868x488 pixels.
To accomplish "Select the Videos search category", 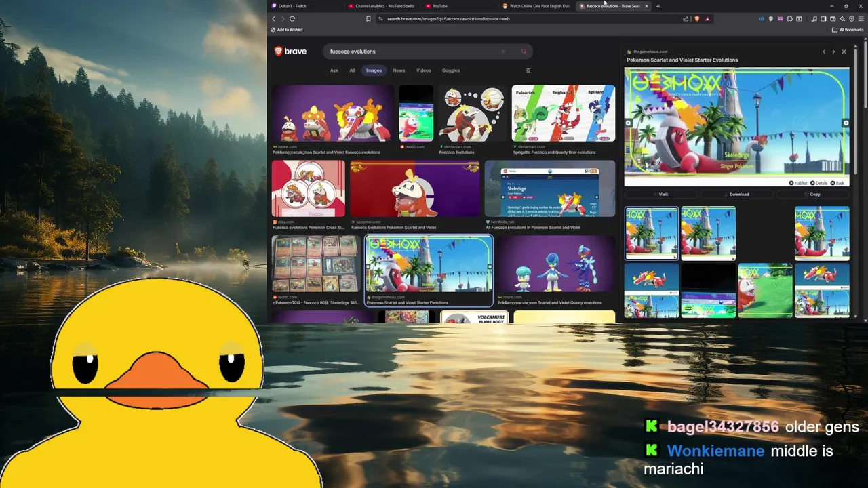I will pos(423,70).
